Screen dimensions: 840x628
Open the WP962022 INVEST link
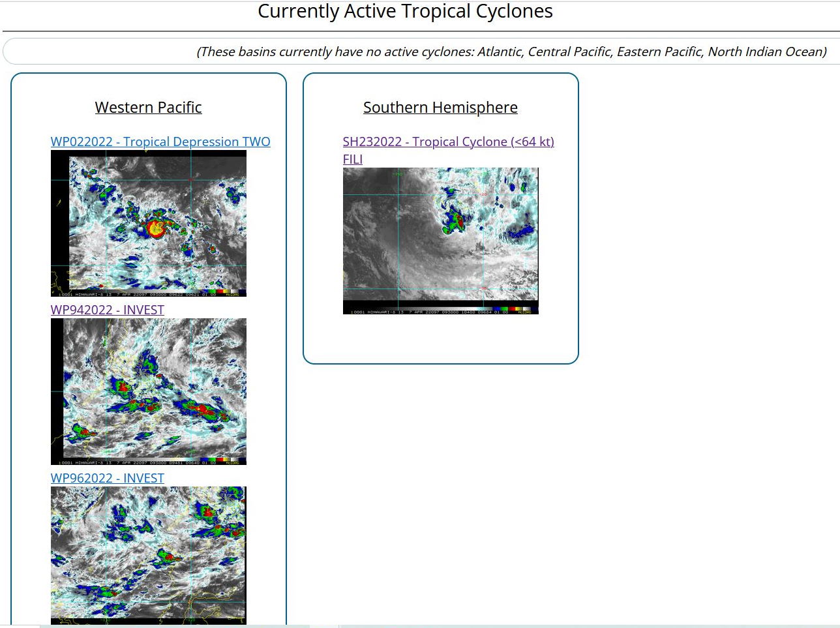coord(107,478)
